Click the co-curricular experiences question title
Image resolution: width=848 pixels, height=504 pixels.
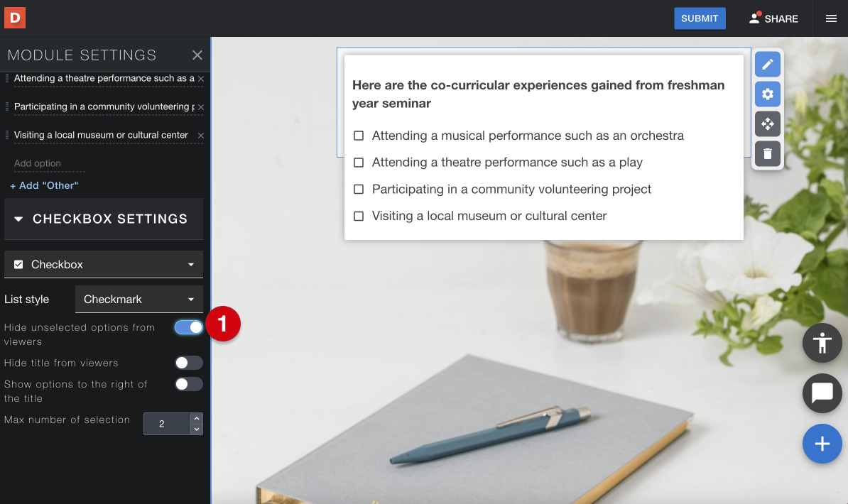pos(538,94)
